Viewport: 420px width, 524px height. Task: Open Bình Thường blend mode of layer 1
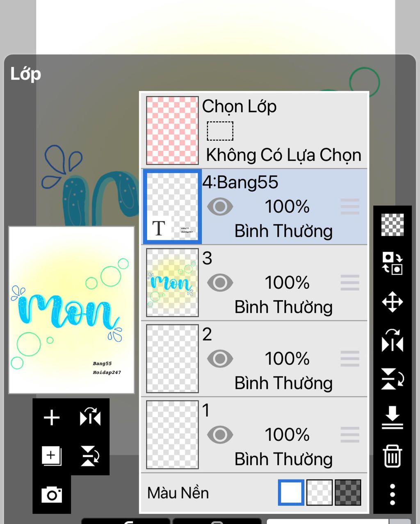pyautogui.click(x=283, y=459)
